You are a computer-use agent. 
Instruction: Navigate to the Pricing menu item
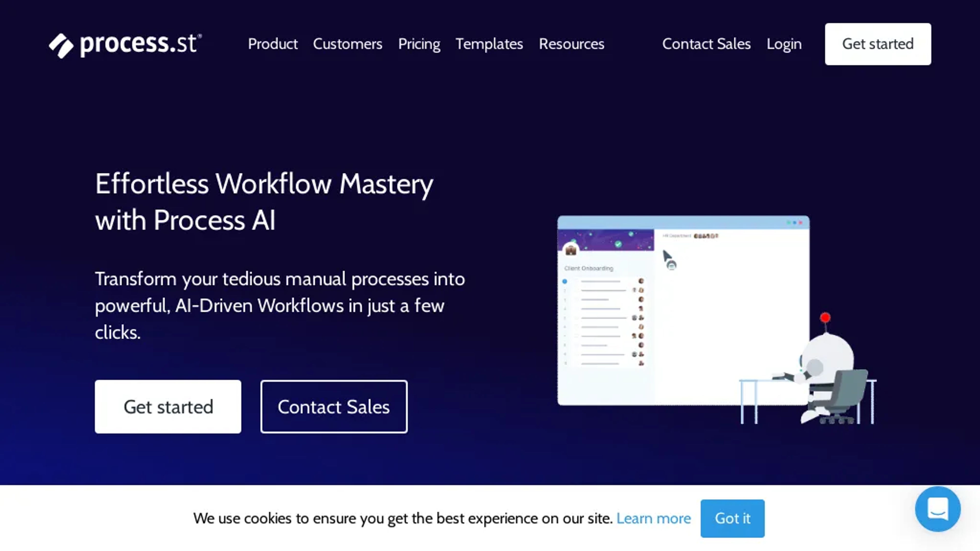click(419, 44)
